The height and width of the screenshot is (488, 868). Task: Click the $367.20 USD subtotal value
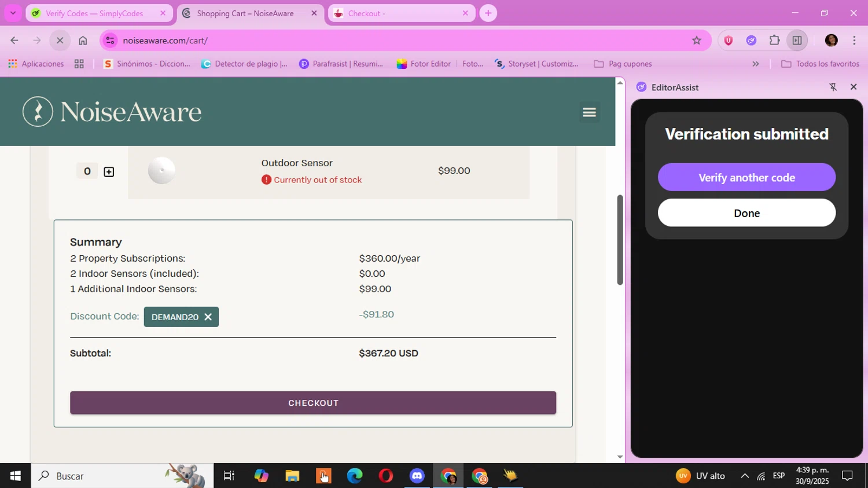click(388, 353)
